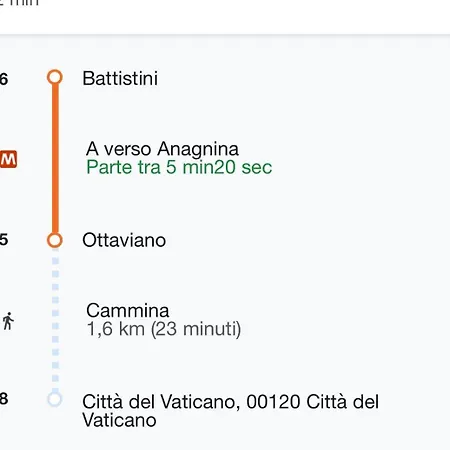
Task: Select the Battistini stop circle marker
Action: [55, 77]
